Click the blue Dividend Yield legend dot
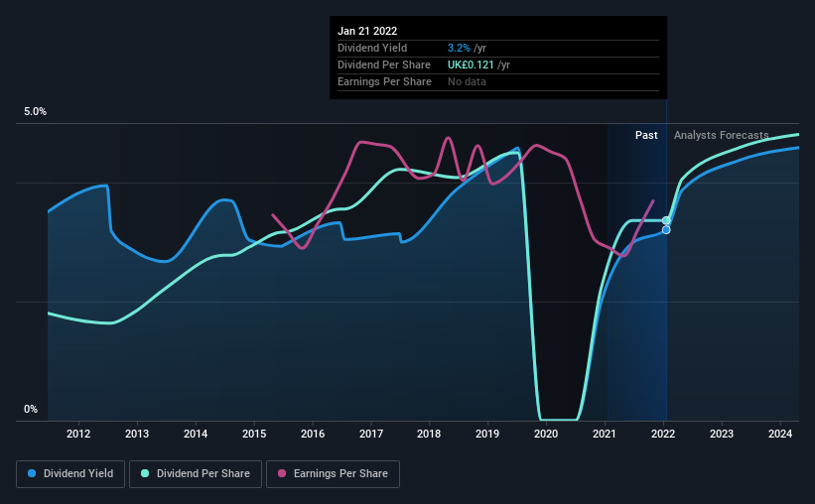The image size is (815, 504). tap(32, 473)
